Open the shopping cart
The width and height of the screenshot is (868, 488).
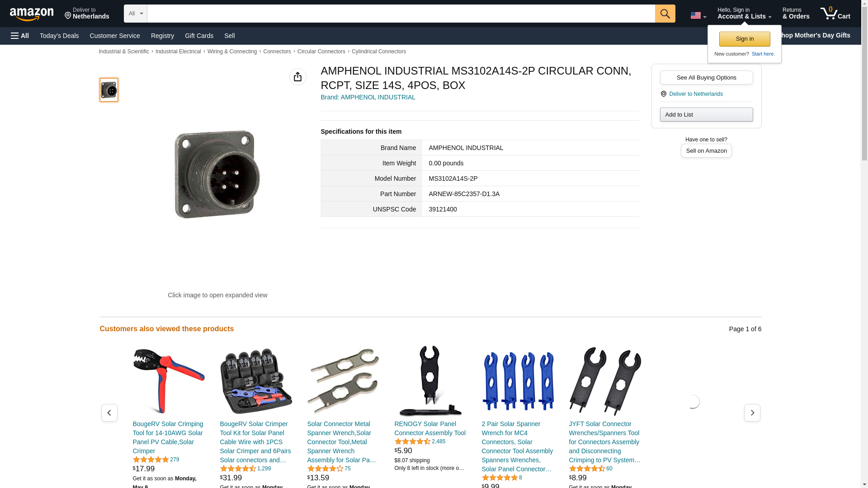[835, 14]
